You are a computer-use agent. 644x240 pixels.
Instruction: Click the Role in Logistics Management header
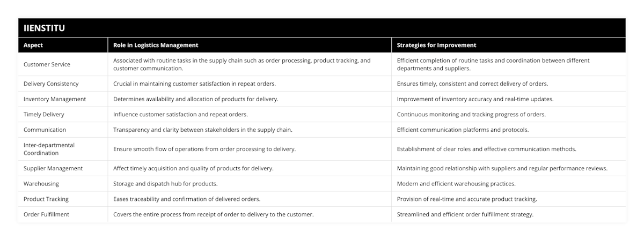point(156,46)
